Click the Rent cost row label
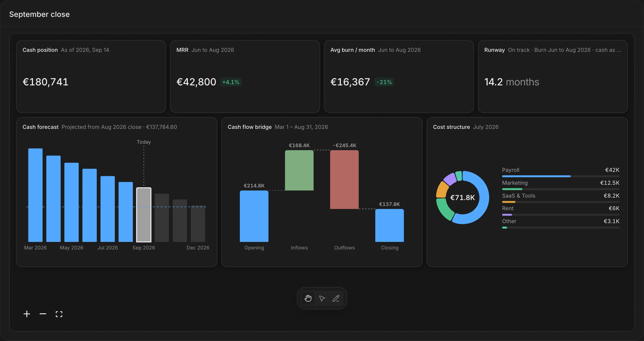This screenshot has width=644, height=341. 508,208
